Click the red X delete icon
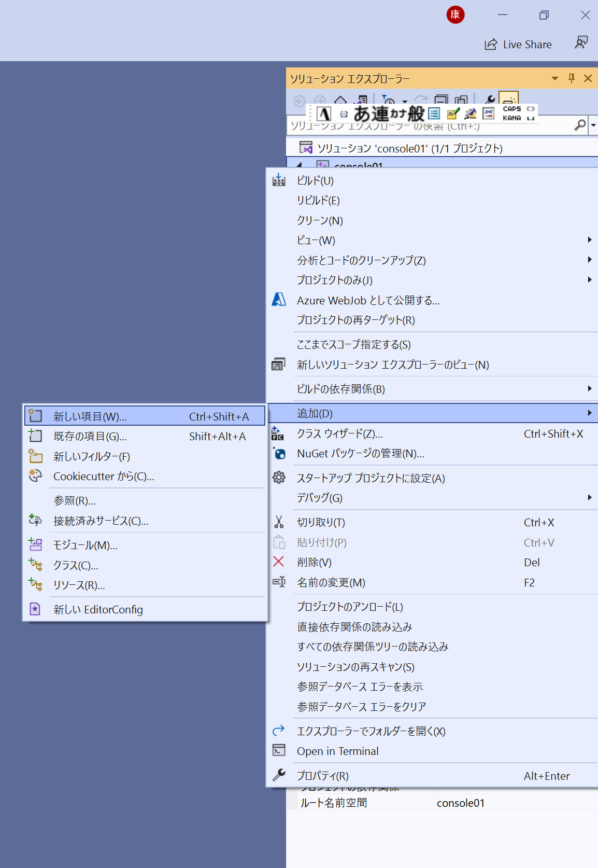 click(279, 562)
